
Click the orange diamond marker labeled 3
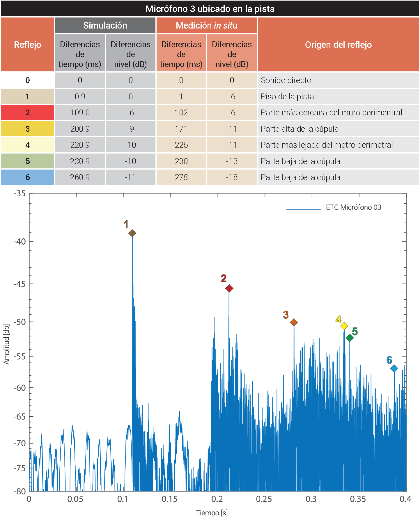[x=294, y=322]
